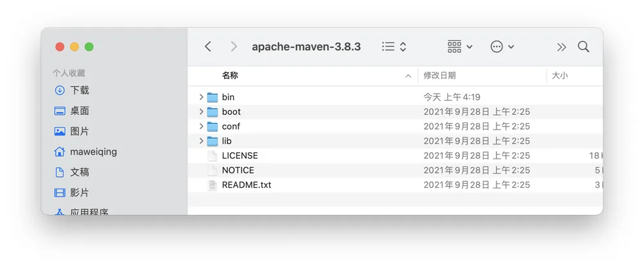644x269 pixels.
Task: Click the 个人收藏 sidebar heading
Action: [69, 73]
